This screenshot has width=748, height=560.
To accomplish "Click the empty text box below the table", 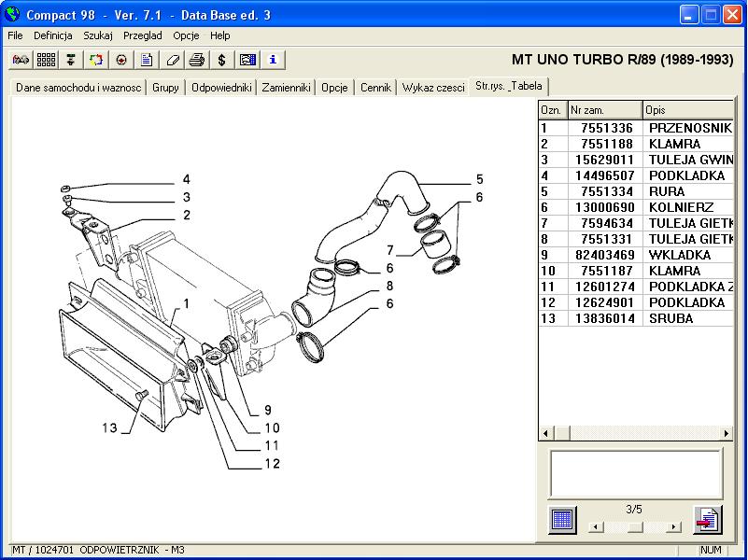I will 635,473.
